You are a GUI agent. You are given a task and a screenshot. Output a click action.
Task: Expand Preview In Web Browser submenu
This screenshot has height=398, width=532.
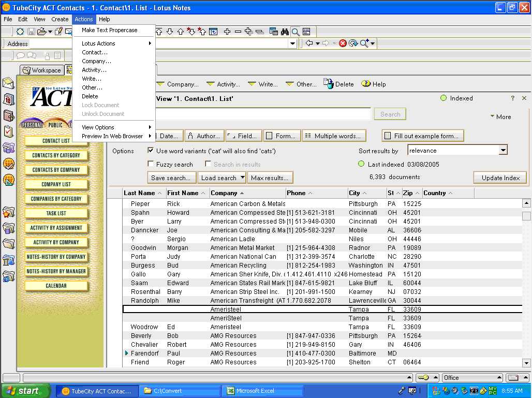114,136
